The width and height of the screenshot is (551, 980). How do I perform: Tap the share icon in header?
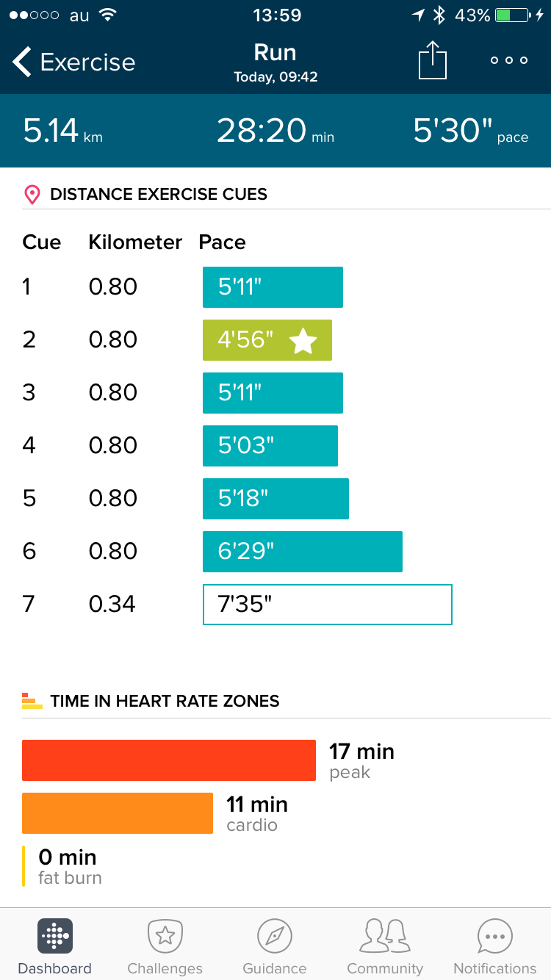432,60
